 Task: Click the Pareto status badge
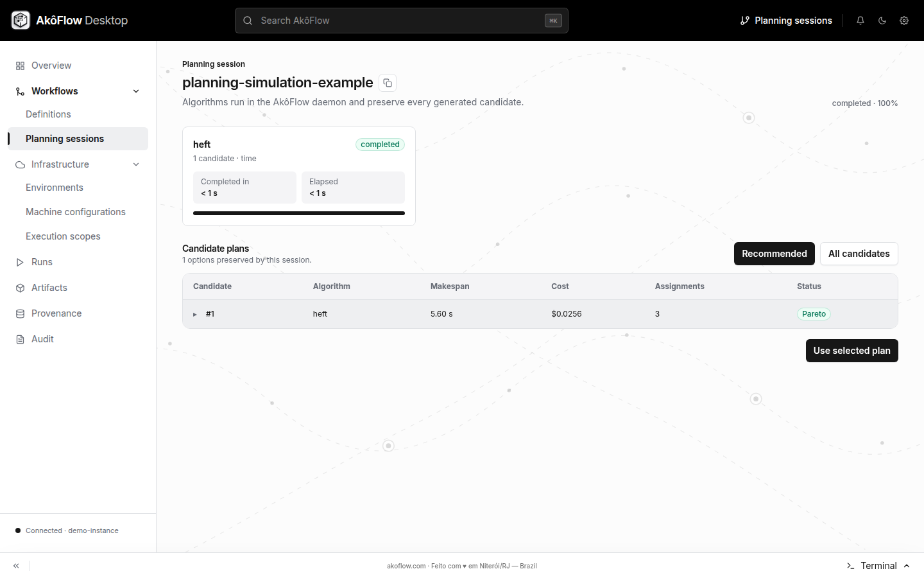coord(814,314)
